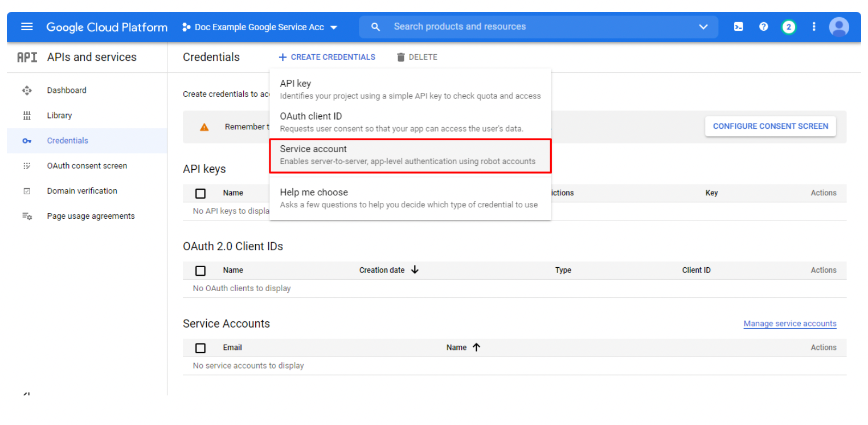The height and width of the screenshot is (425, 868).
Task: Go to OAuth consent screen page
Action: tap(87, 166)
